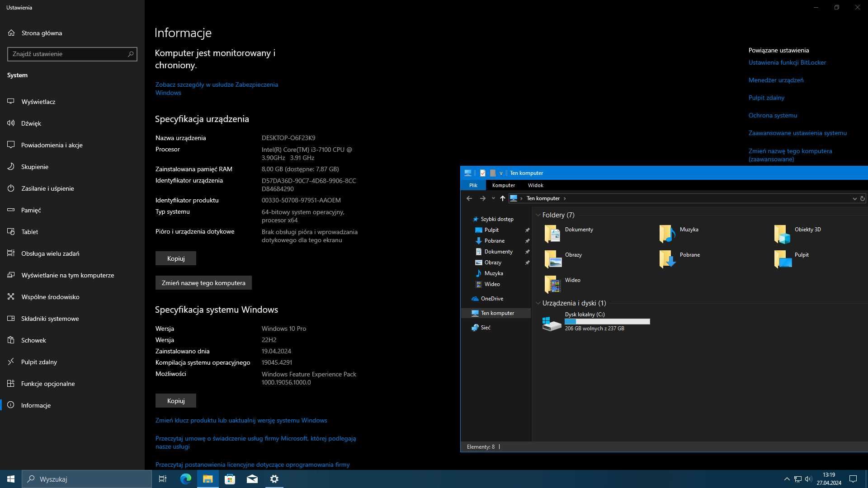Click the C: drive usage bar
The width and height of the screenshot is (868, 488).
[607, 322]
